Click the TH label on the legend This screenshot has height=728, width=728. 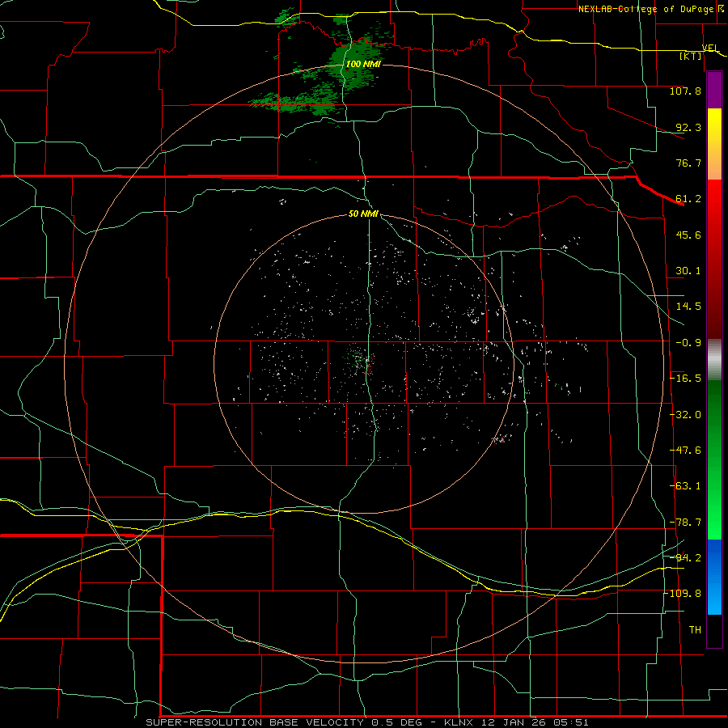pos(695,630)
